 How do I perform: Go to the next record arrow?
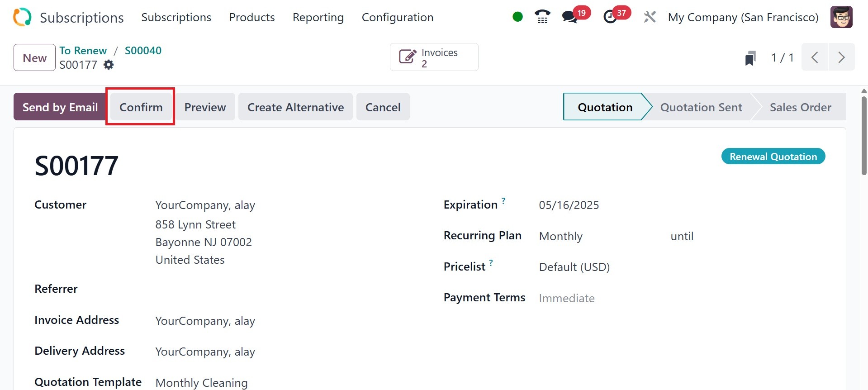click(x=841, y=57)
